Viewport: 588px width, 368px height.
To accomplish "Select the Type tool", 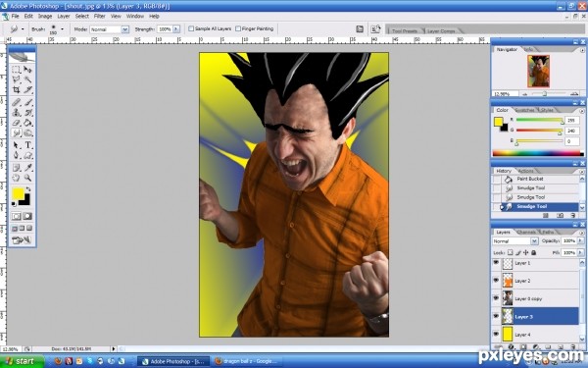I will click(x=27, y=145).
